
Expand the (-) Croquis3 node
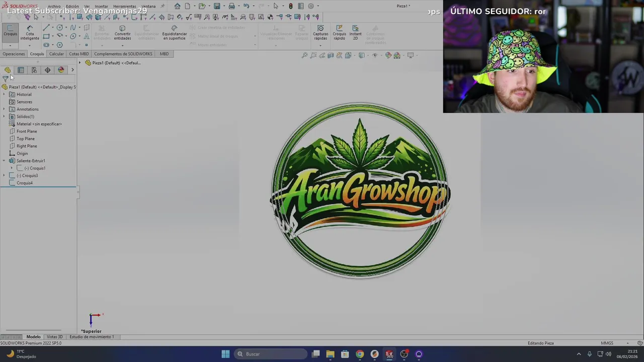click(x=4, y=175)
